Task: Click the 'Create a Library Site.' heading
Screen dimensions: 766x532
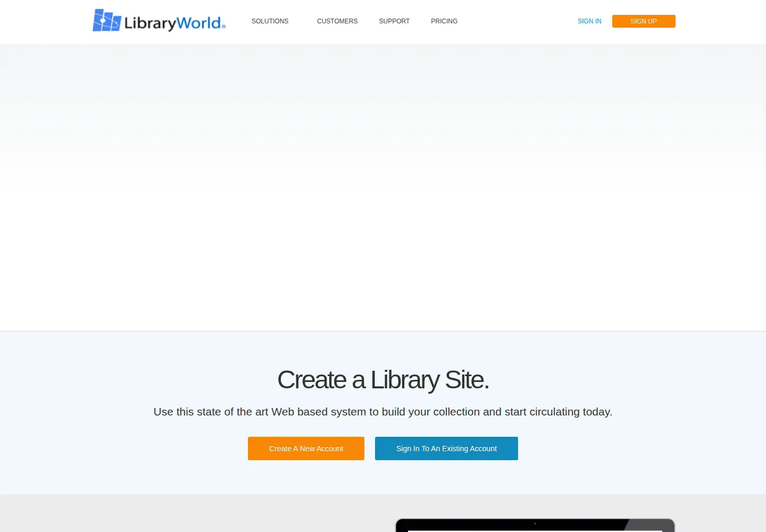Action: [x=383, y=380]
